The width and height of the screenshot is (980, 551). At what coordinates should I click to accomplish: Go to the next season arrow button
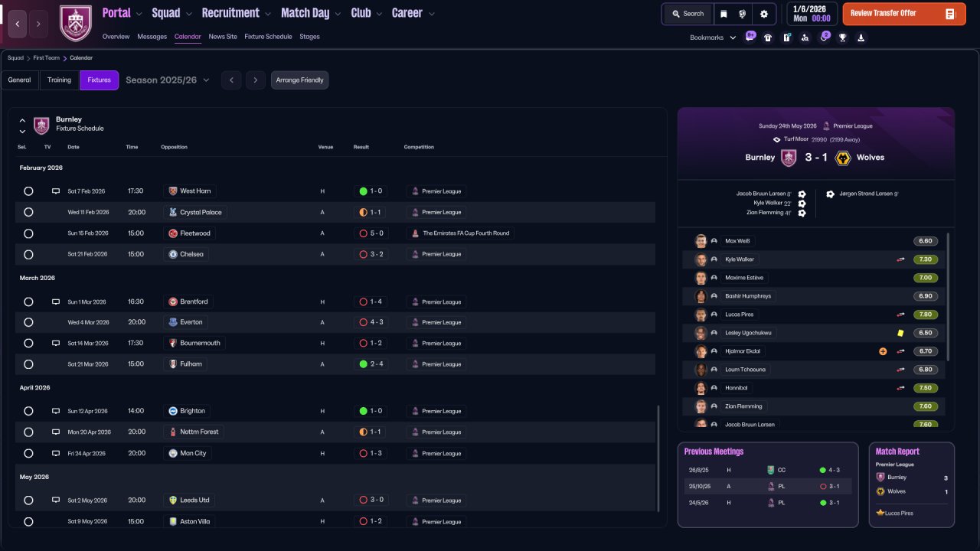point(256,80)
